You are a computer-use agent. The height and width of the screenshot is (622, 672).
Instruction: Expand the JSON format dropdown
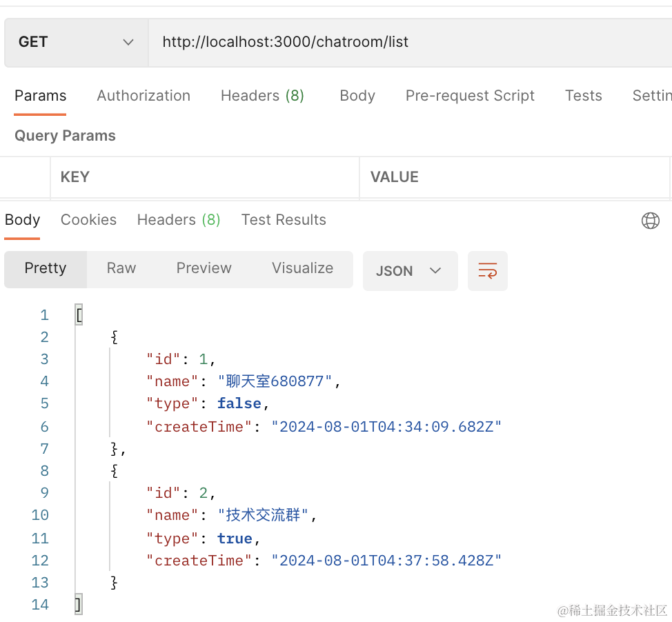point(410,271)
